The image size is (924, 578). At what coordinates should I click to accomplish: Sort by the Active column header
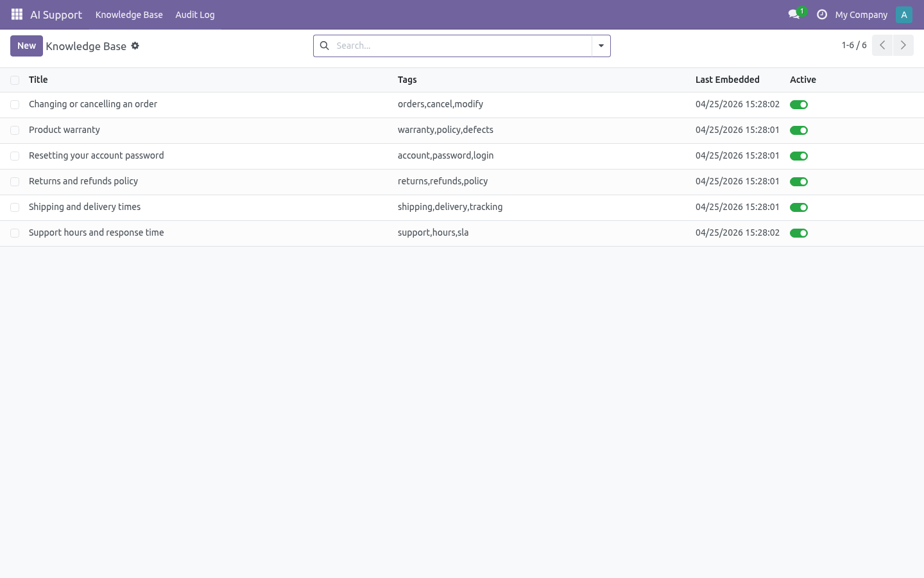pos(803,80)
